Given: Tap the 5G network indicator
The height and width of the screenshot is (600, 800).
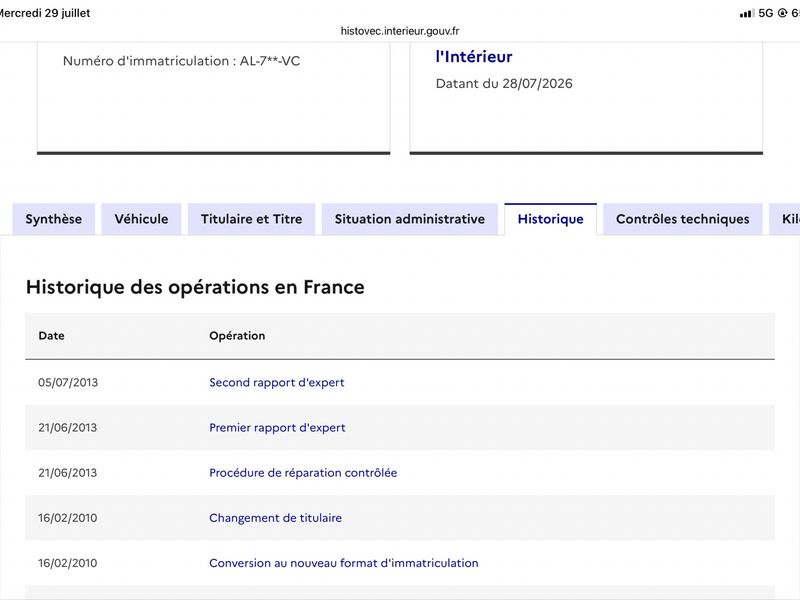Looking at the screenshot, I should point(766,13).
